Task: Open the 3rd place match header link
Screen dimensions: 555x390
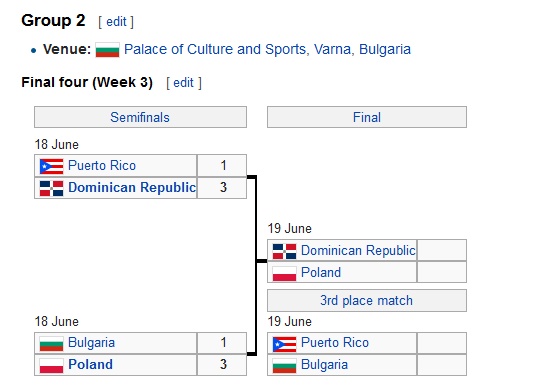Action: (366, 300)
